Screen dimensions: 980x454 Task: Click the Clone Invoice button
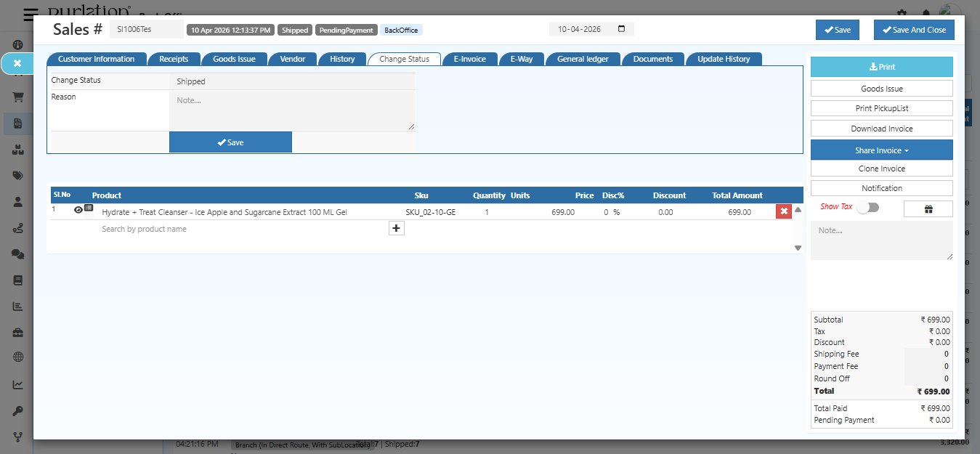tap(881, 168)
